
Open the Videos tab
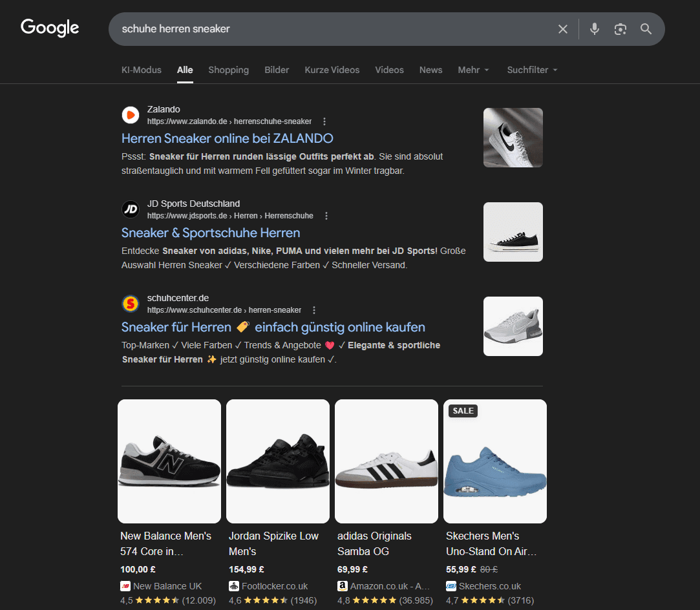click(x=389, y=70)
